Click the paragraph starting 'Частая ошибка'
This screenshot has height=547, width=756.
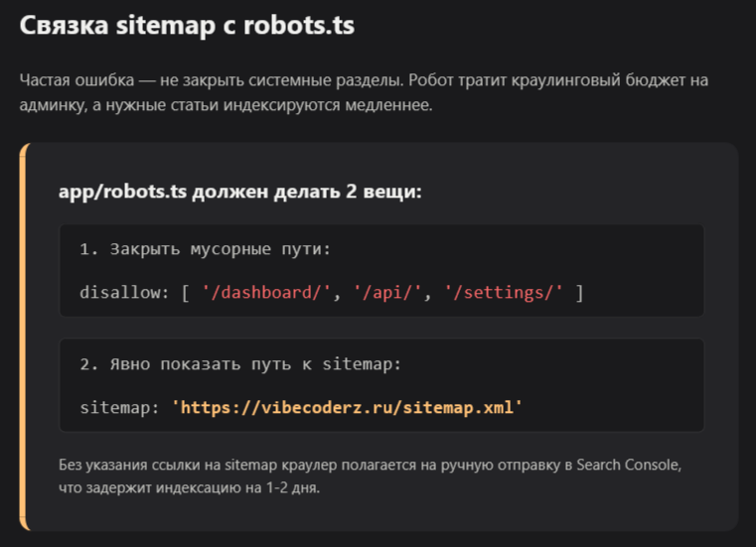point(364,92)
